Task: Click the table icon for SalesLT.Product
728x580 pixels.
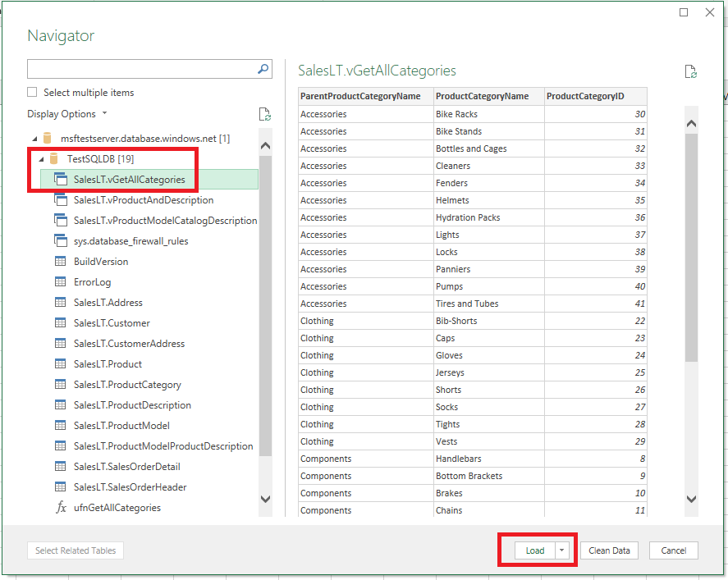Action: [61, 363]
